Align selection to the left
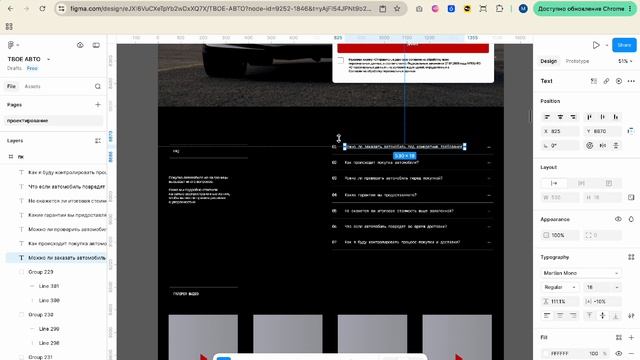640x360 pixels. coord(547,117)
